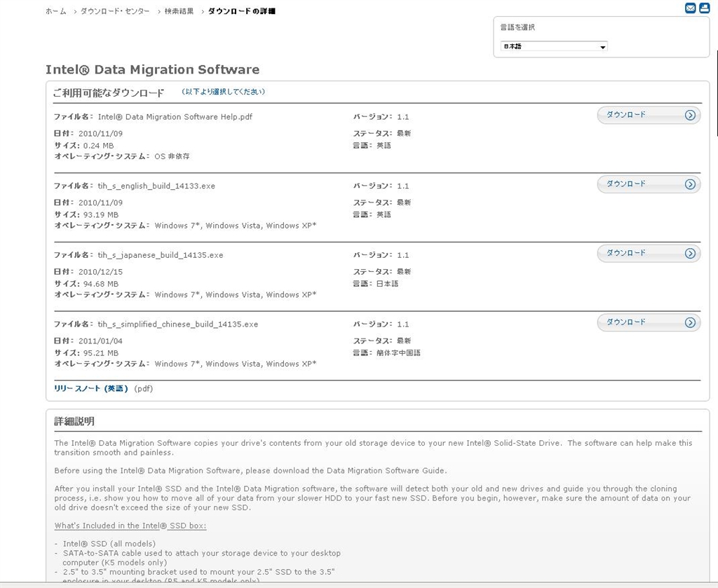Click arrow icon for Help.pdf download
Image resolution: width=718 pixels, height=588 pixels.
pos(690,116)
